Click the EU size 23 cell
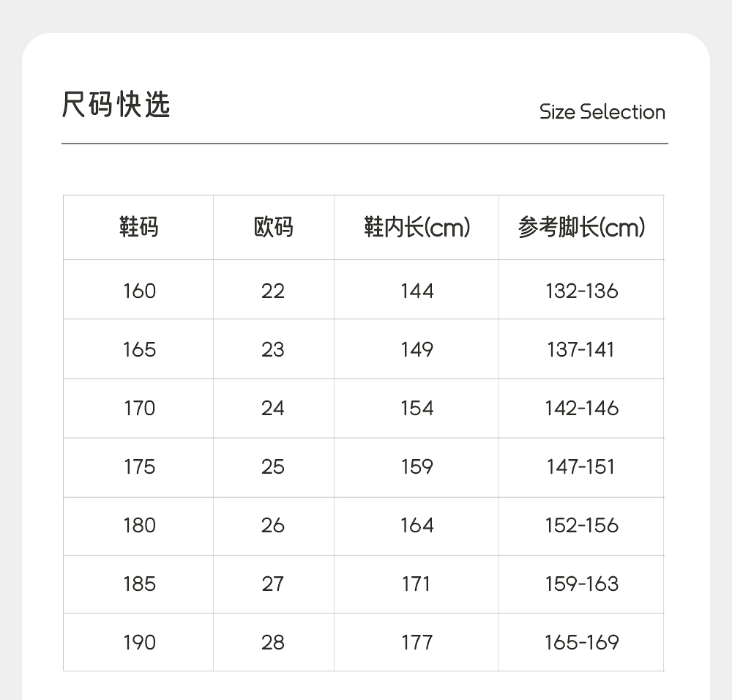The width and height of the screenshot is (732, 700). (x=272, y=349)
